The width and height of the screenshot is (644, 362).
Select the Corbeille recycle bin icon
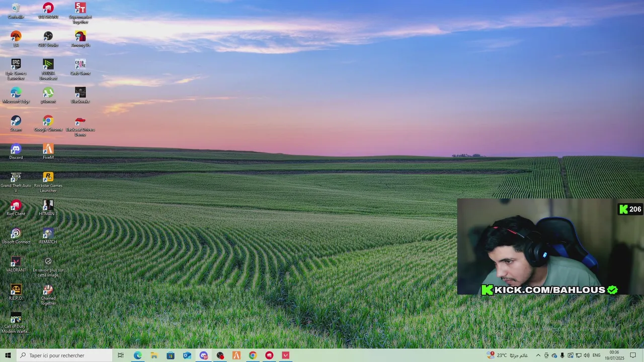point(16,11)
